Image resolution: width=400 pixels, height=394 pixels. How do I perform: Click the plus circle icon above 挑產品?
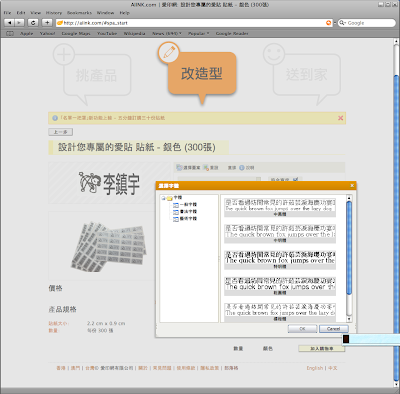point(64,54)
